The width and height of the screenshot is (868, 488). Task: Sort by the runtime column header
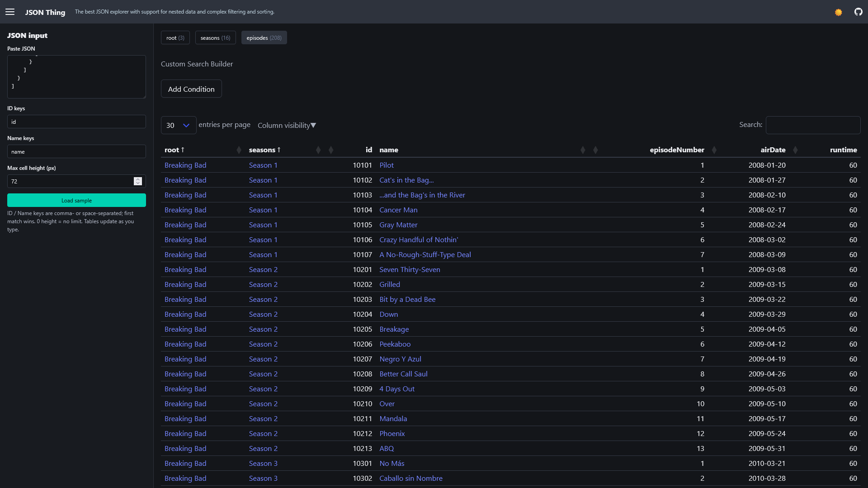click(843, 150)
